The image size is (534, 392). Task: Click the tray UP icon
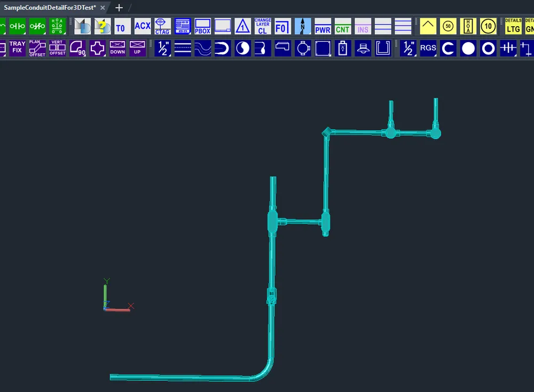[x=138, y=48]
